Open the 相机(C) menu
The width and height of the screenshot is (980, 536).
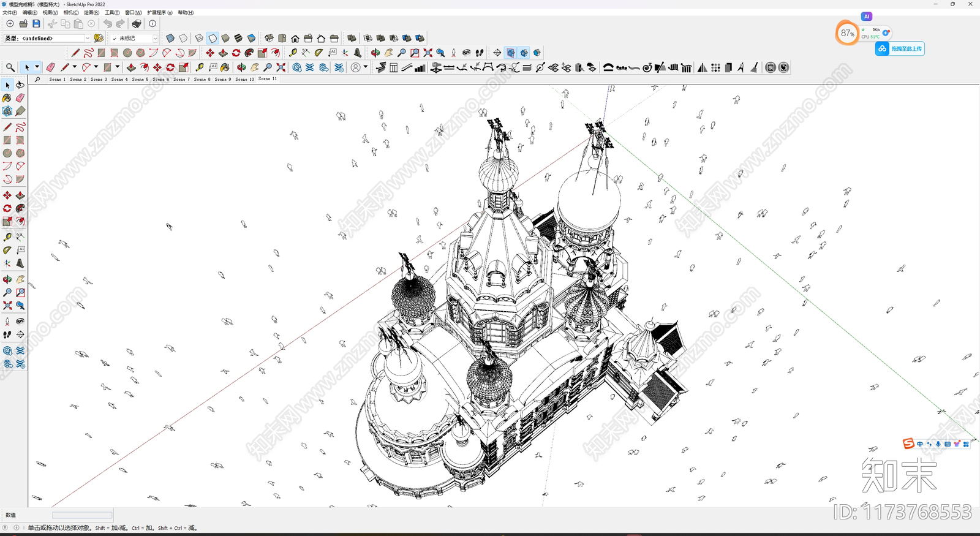(x=71, y=12)
